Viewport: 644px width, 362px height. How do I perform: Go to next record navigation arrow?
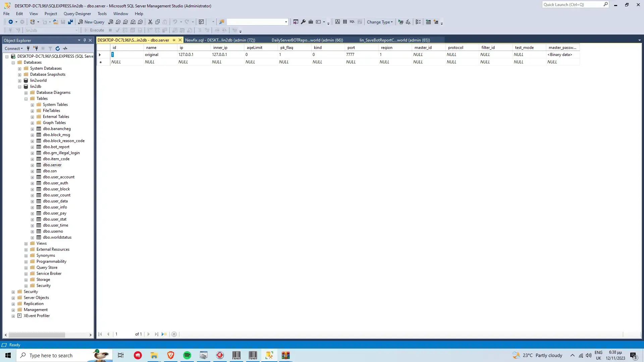point(148,334)
